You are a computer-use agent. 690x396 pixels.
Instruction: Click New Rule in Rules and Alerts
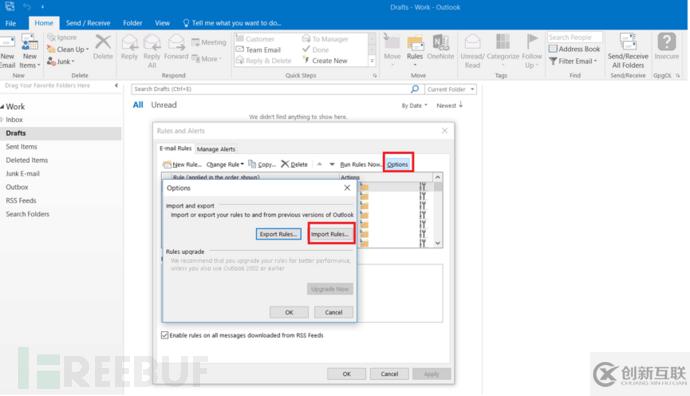coord(182,165)
